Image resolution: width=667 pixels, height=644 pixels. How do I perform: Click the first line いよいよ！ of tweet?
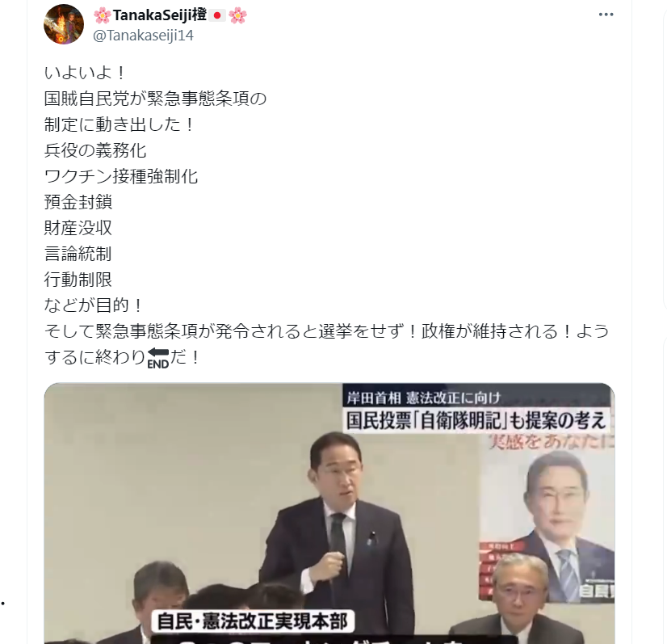pyautogui.click(x=85, y=73)
